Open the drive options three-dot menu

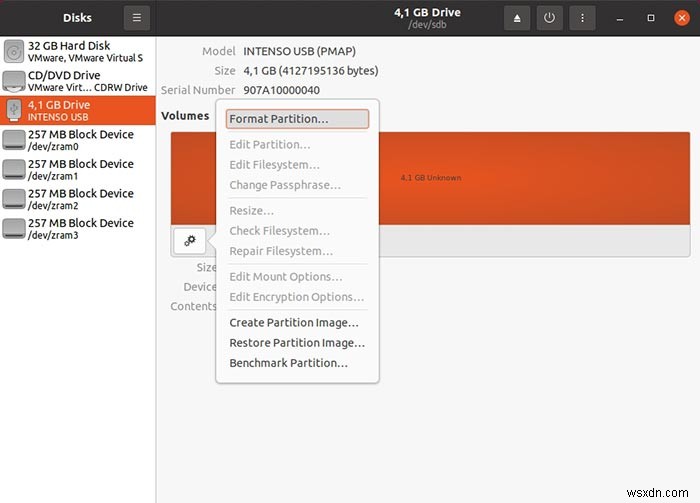click(582, 18)
